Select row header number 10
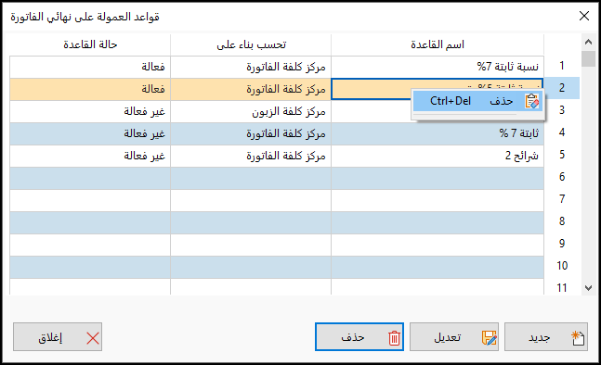This screenshot has height=365, width=601. click(562, 266)
